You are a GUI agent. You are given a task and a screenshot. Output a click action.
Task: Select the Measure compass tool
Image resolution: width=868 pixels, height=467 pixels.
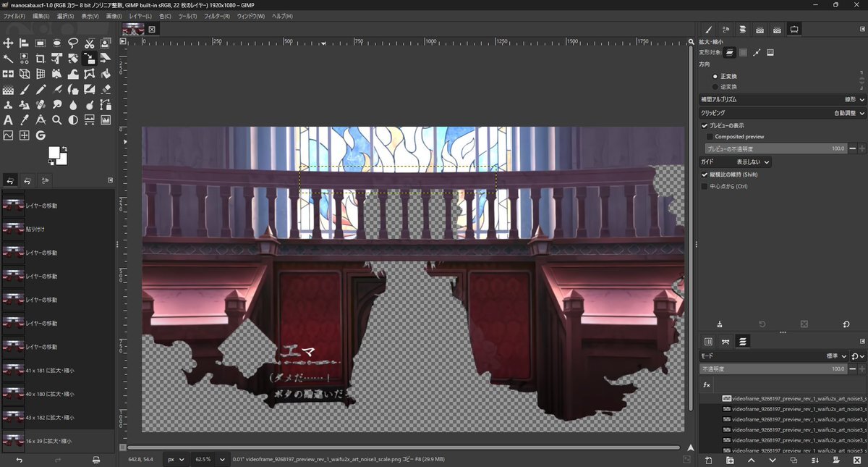[41, 120]
